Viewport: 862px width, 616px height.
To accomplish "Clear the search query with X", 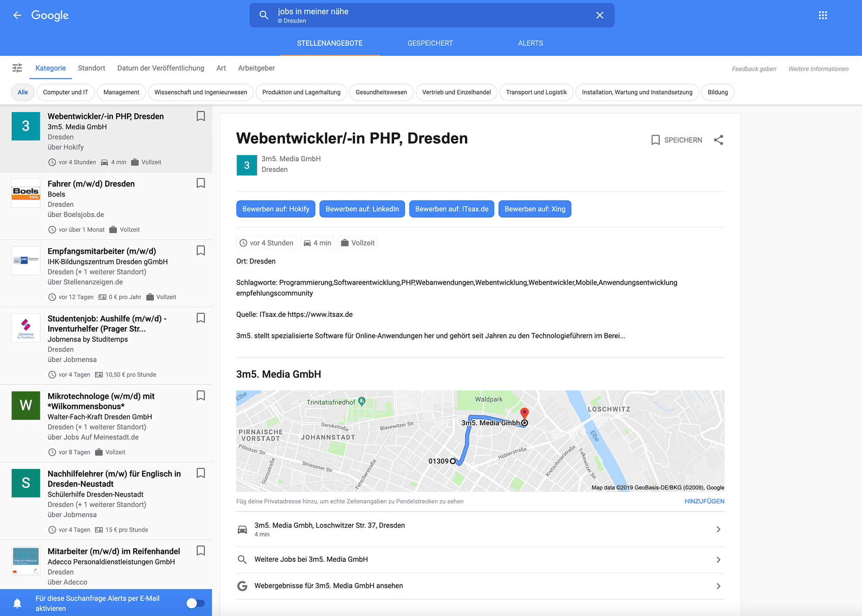I will click(x=600, y=16).
